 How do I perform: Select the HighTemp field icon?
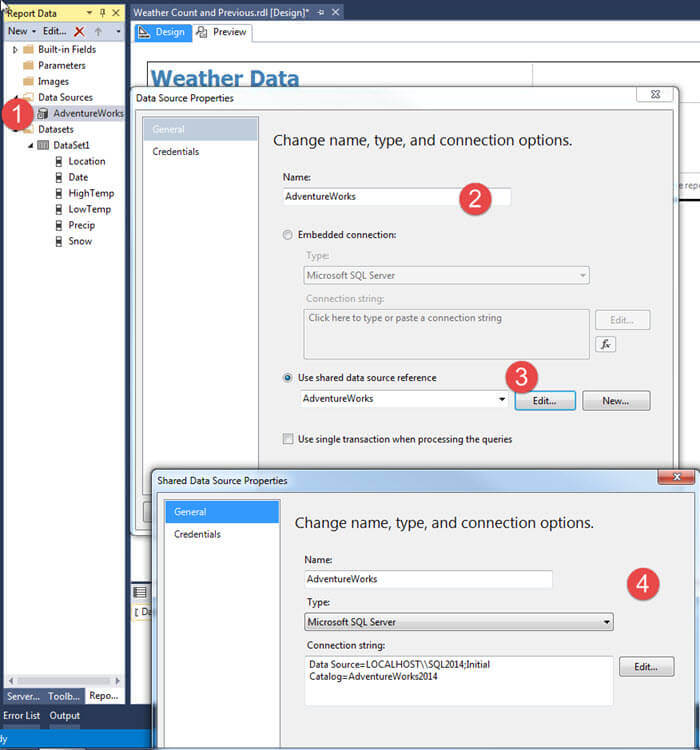coord(58,194)
